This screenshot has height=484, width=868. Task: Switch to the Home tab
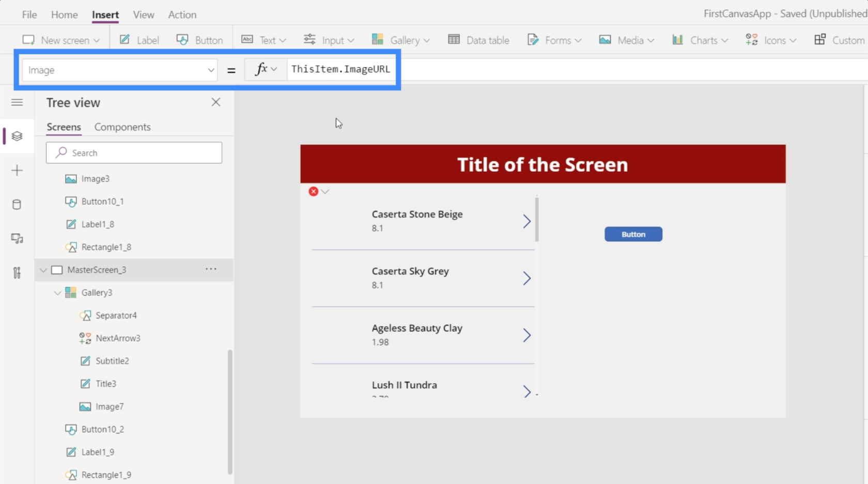64,14
